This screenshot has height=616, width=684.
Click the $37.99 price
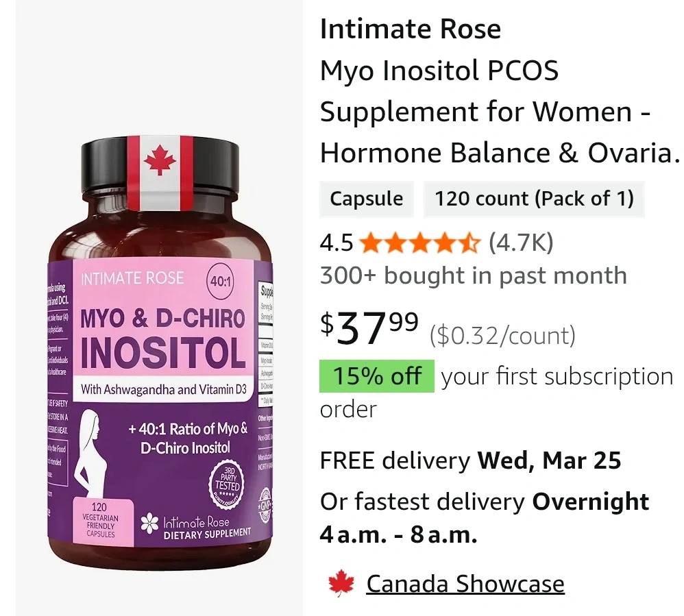(x=369, y=328)
